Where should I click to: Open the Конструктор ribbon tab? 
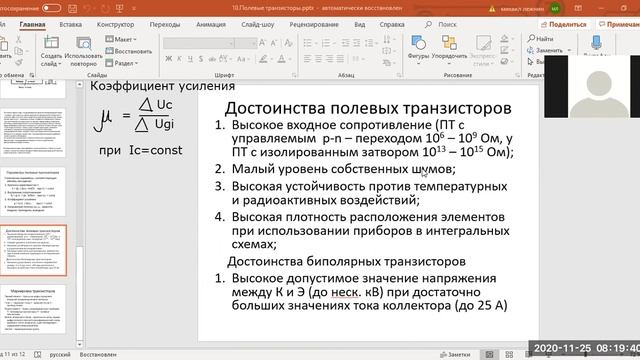click(x=116, y=24)
